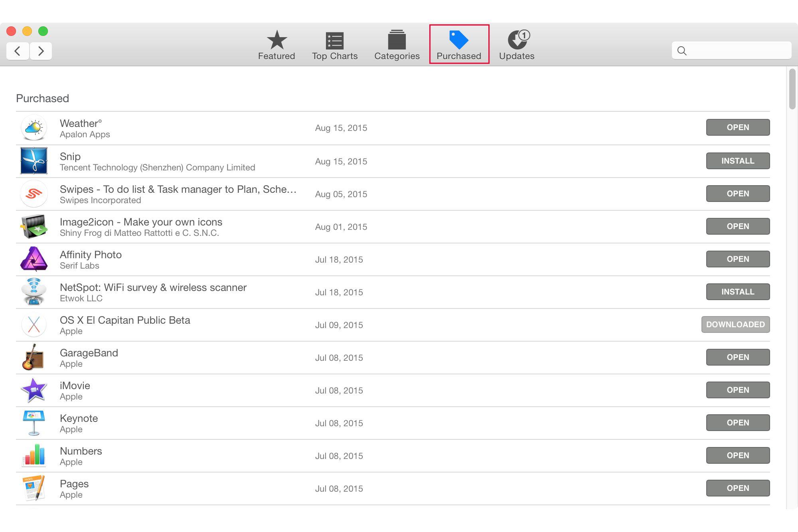Viewport: 798px width, 532px height.
Task: Click the vertical scrollbar thumb
Action: click(792, 89)
